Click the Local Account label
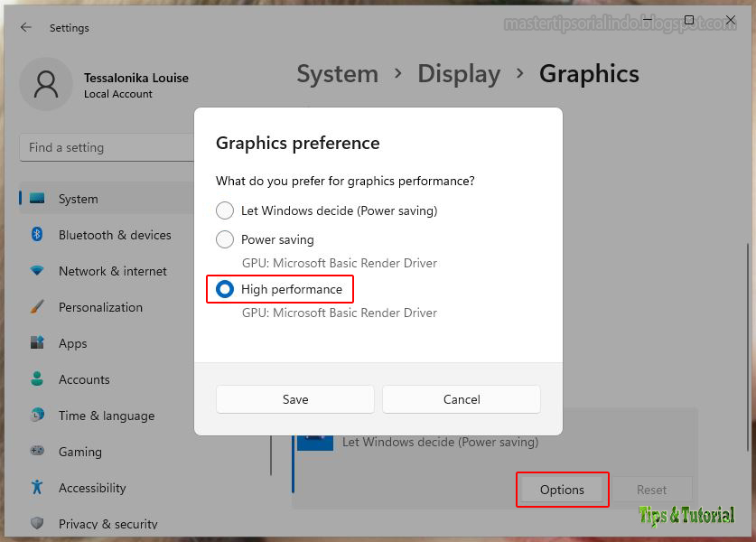This screenshot has height=542, width=756. pyautogui.click(x=118, y=94)
